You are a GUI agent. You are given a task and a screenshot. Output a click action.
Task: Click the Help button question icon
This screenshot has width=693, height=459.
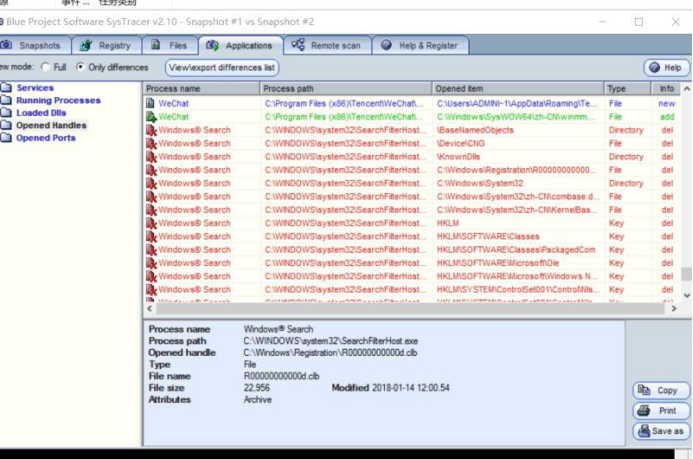tap(655, 68)
